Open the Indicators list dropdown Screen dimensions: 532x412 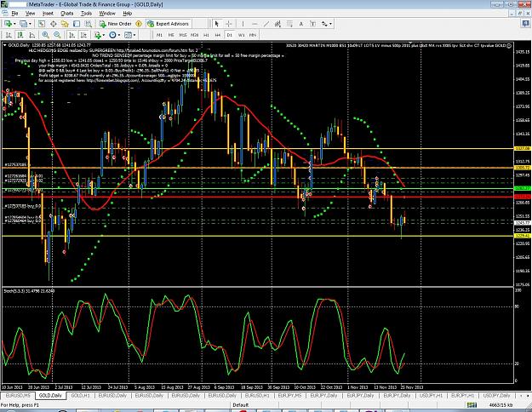click(100, 35)
